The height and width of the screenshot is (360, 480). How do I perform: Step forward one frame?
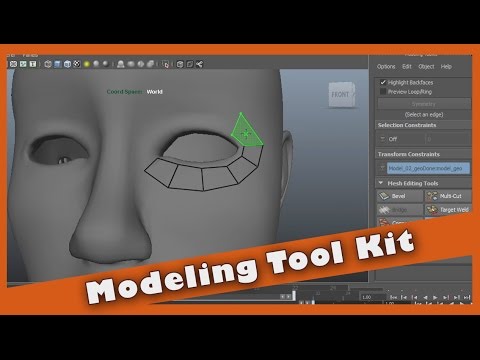click(456, 297)
